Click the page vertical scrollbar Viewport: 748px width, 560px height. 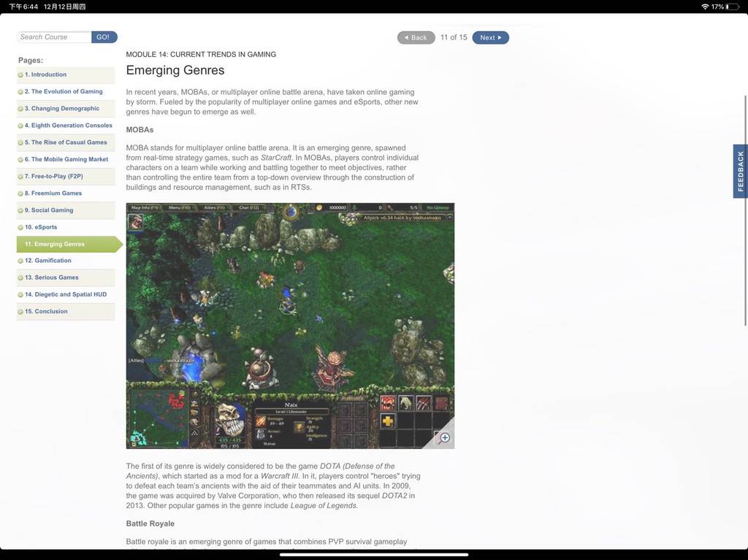pos(745,210)
